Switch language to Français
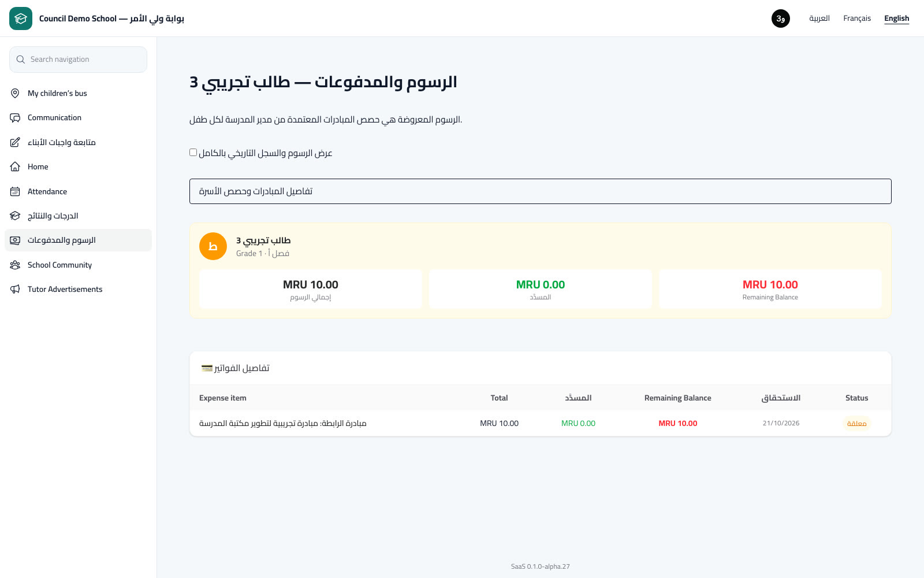Viewport: 924px width, 578px height. (x=857, y=18)
